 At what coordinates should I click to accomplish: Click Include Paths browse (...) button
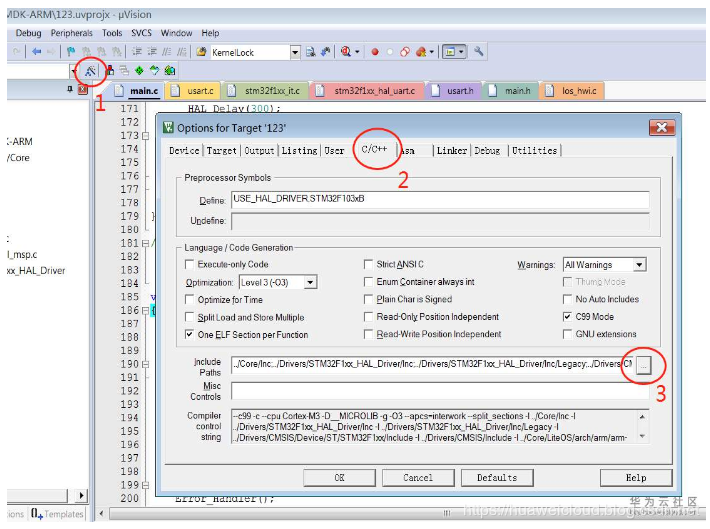point(643,365)
